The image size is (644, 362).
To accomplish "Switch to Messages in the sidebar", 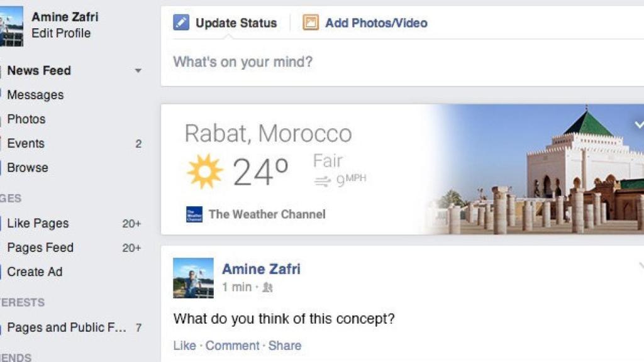I will [35, 95].
